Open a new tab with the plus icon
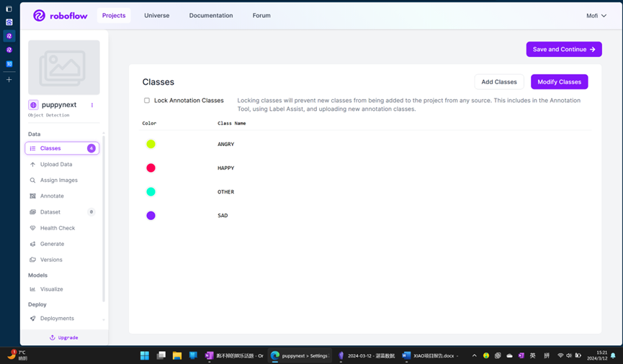This screenshot has height=364, width=623. point(9,79)
